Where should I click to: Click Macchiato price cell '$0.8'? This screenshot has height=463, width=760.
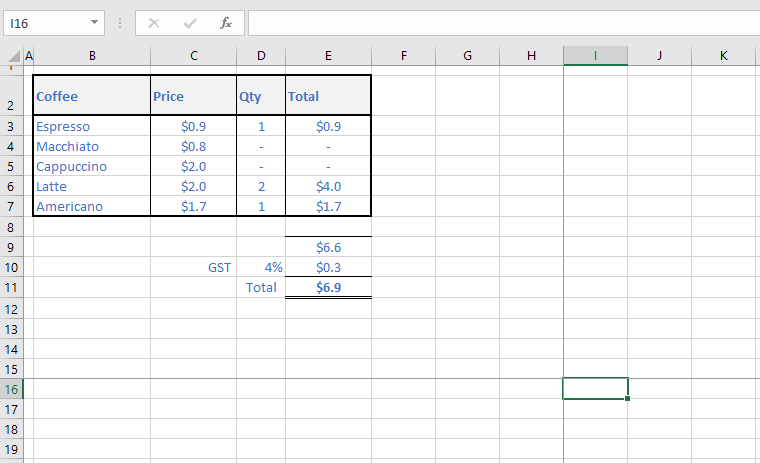coord(193,146)
